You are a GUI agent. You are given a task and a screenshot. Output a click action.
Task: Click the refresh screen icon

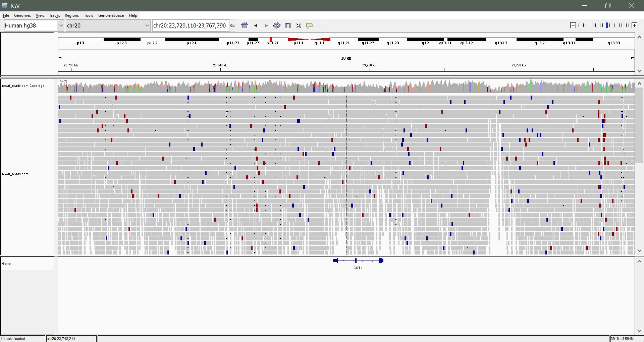click(x=277, y=25)
